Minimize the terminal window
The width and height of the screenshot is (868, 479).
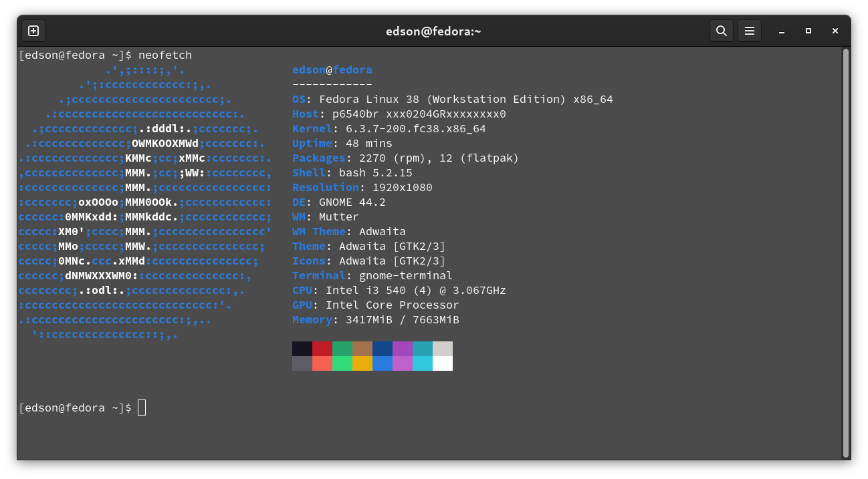(782, 31)
